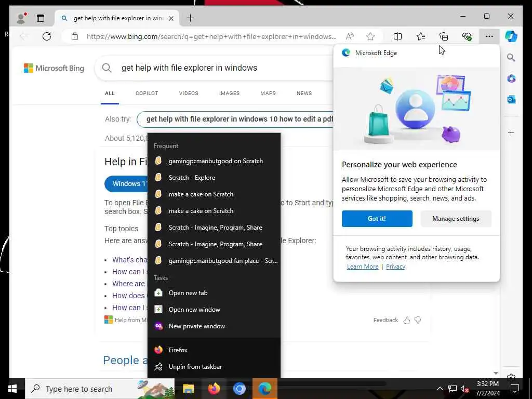Click the taskbar search box

[100, 389]
